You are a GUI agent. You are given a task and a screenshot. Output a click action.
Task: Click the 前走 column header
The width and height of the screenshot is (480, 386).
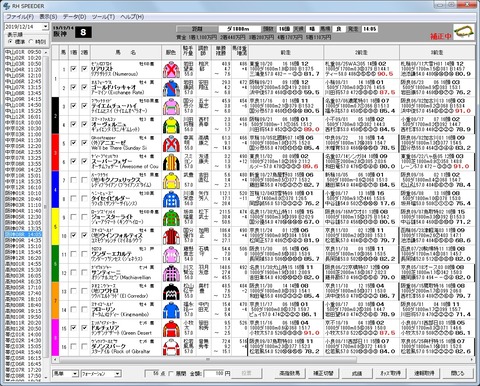pyautogui.click(x=286, y=52)
